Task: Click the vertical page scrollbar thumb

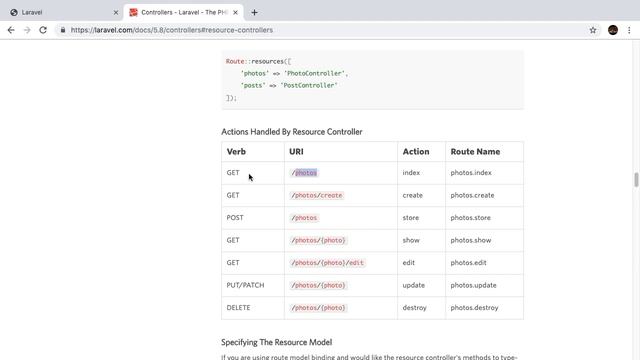Action: click(636, 180)
